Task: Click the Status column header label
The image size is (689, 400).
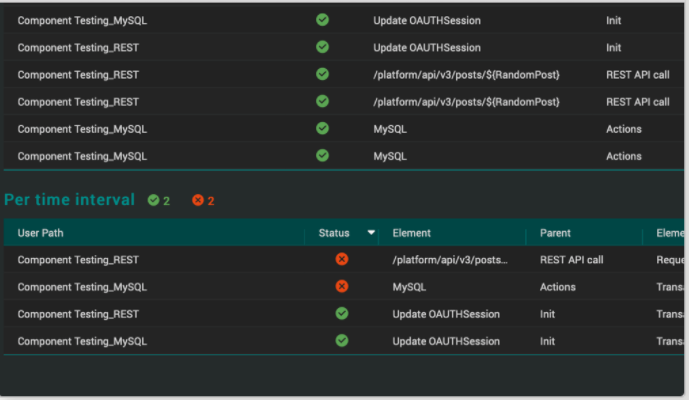Action: 334,233
